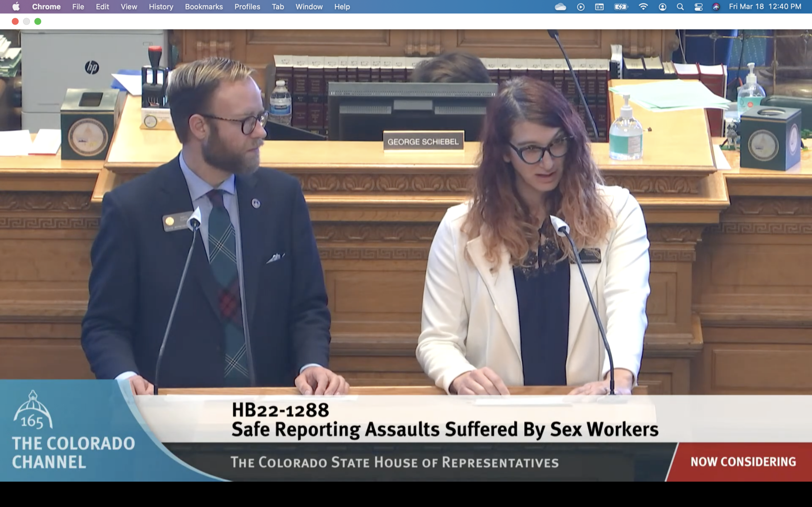
Task: Open Control Center toggles icon
Action: 698,7
